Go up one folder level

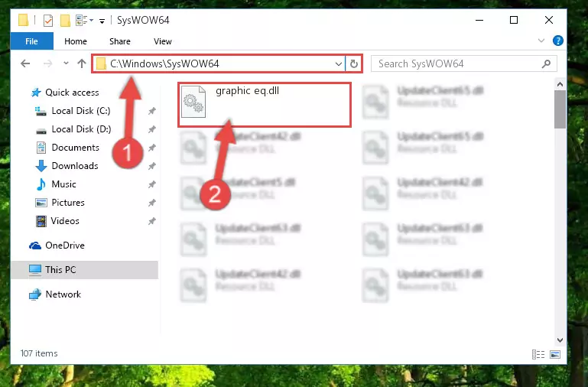82,63
